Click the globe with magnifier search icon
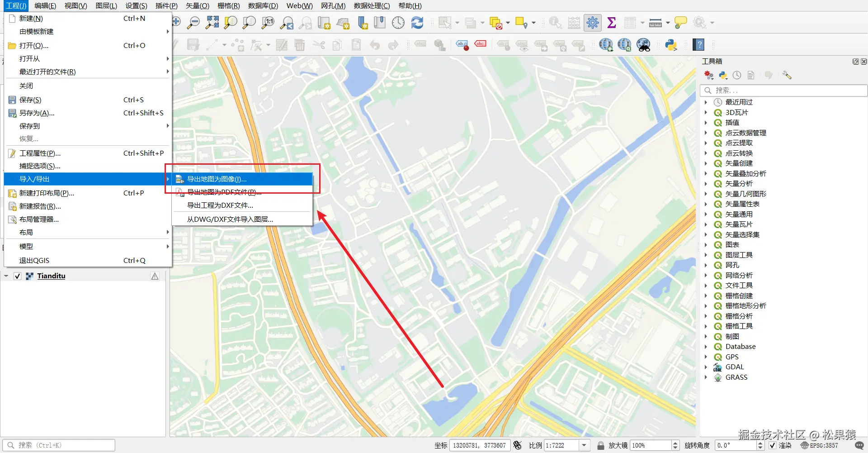This screenshot has height=453, width=868. pos(625,45)
